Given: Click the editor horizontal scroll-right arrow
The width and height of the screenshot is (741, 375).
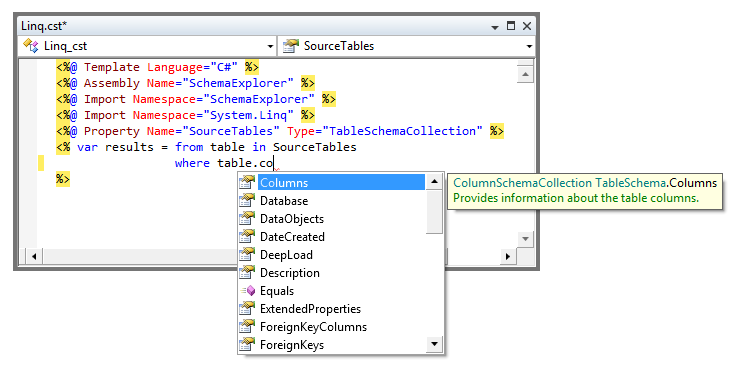Looking at the screenshot, I should 508,256.
